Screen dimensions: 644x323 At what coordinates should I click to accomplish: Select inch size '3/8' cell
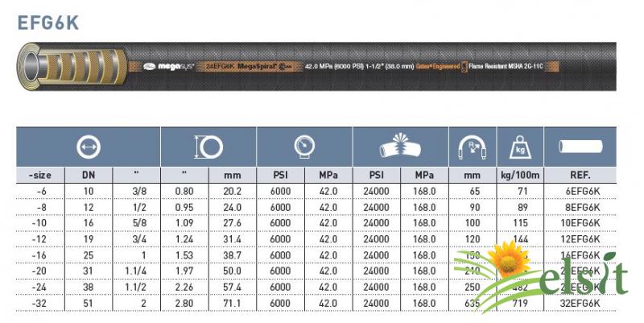139,191
